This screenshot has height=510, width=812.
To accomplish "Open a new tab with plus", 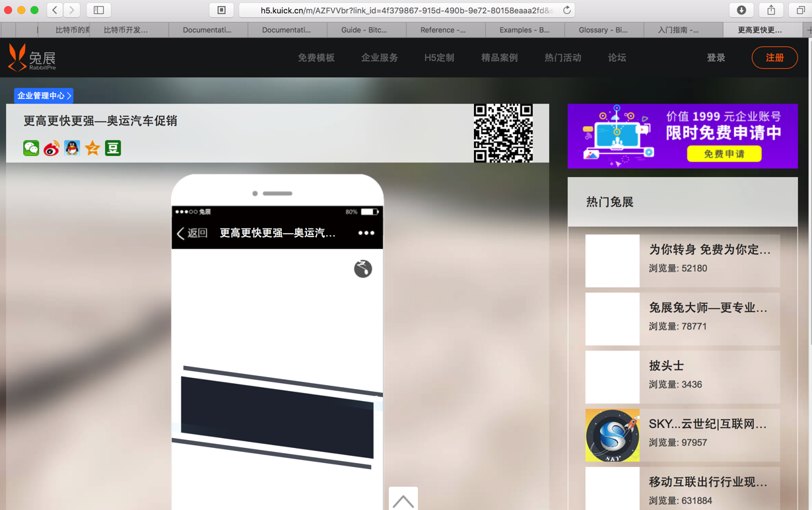I will (808, 30).
